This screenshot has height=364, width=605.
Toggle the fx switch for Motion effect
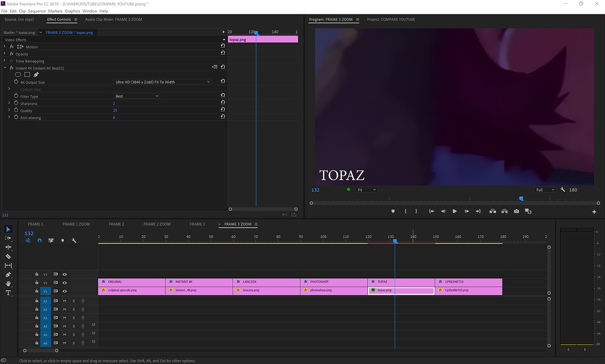coord(12,46)
